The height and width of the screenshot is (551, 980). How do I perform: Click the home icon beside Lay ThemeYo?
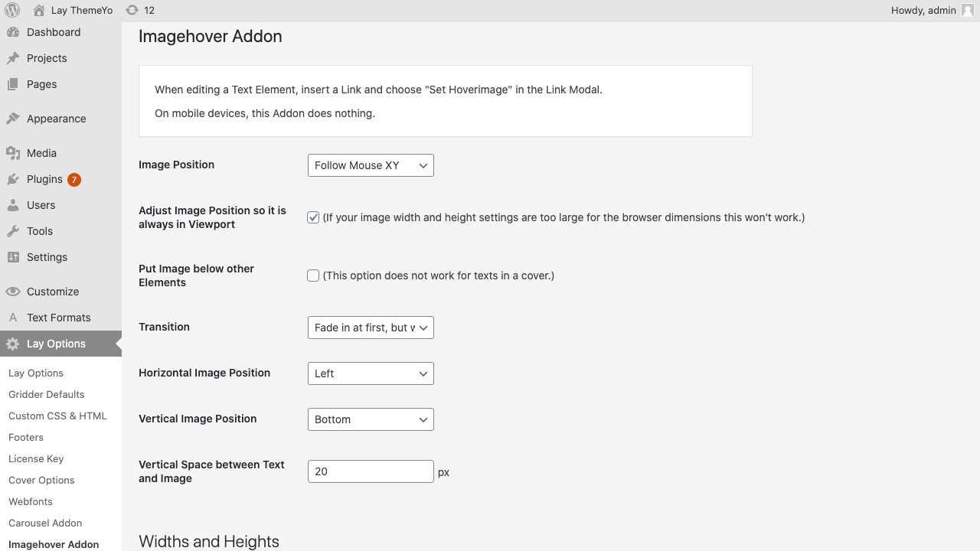click(x=39, y=11)
